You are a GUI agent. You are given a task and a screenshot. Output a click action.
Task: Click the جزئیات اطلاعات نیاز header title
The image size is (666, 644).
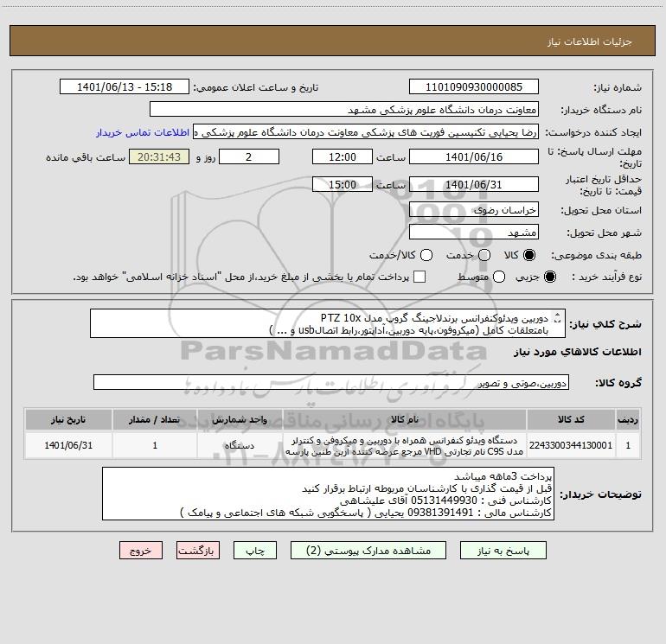click(x=590, y=41)
